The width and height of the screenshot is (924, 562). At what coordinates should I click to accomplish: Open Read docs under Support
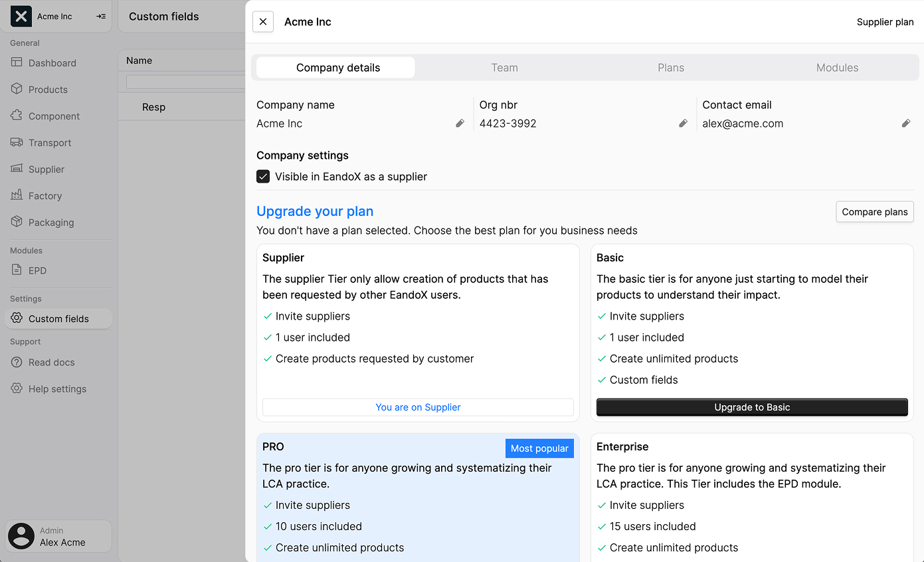51,363
